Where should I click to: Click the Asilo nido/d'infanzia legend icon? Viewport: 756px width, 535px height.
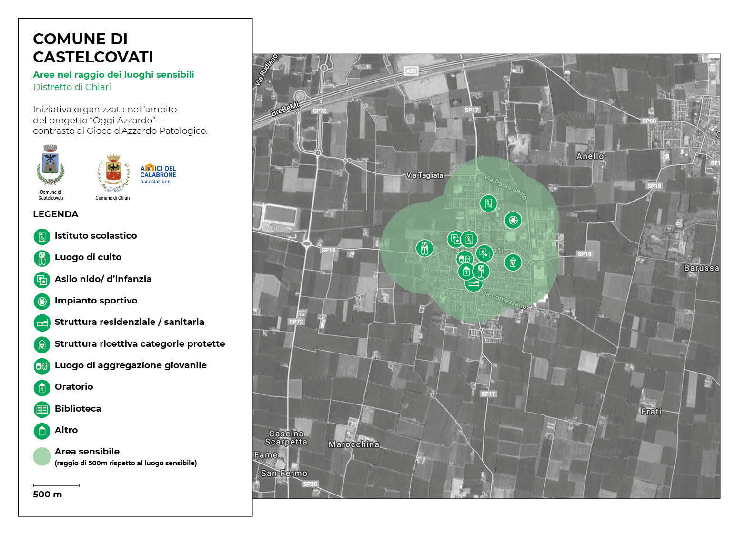(42, 280)
